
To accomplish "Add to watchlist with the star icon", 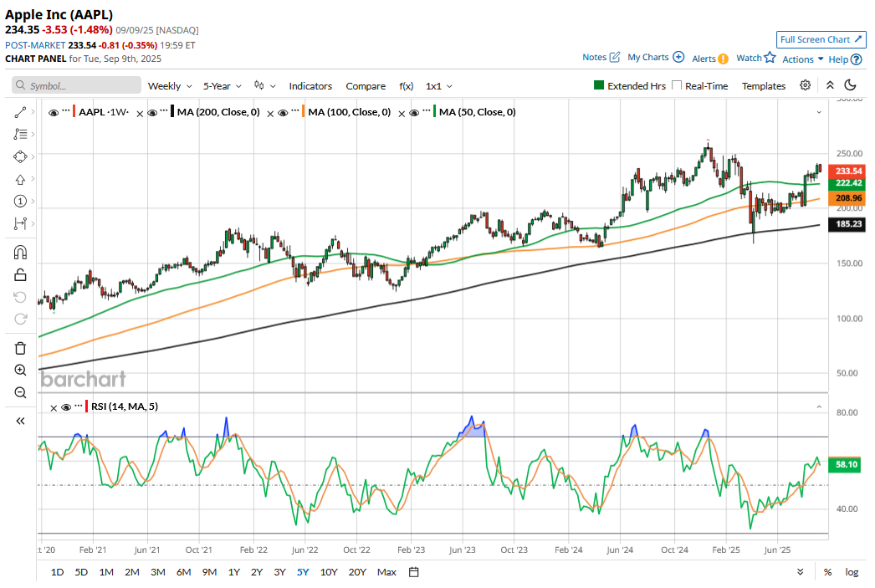I will tap(770, 58).
